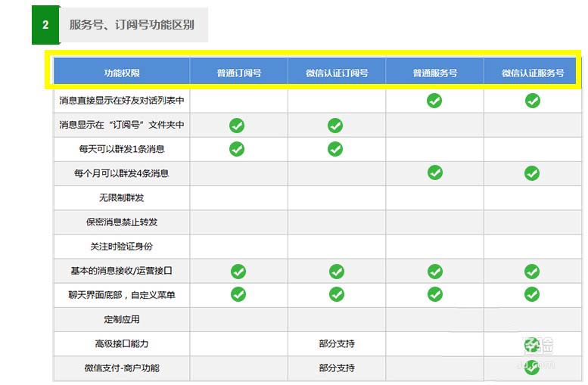
Task: Click the 服务号、订阅号功能区别 section title
Action: 132,25
